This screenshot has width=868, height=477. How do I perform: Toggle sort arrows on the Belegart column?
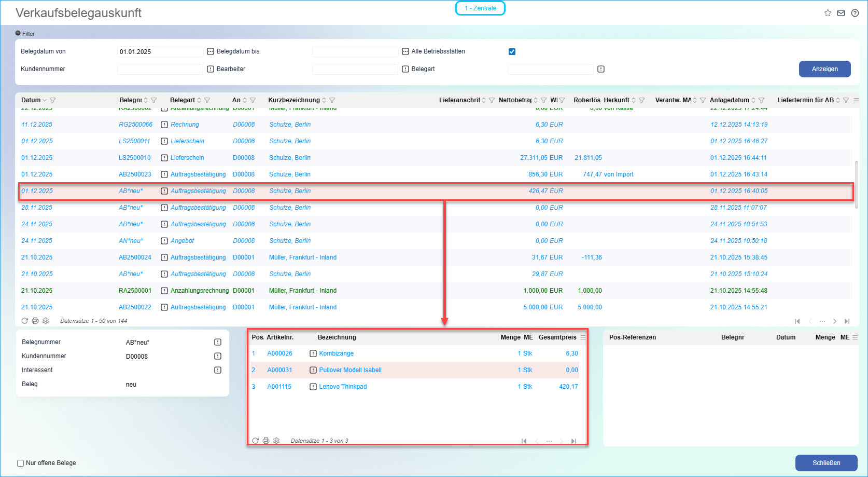199,100
